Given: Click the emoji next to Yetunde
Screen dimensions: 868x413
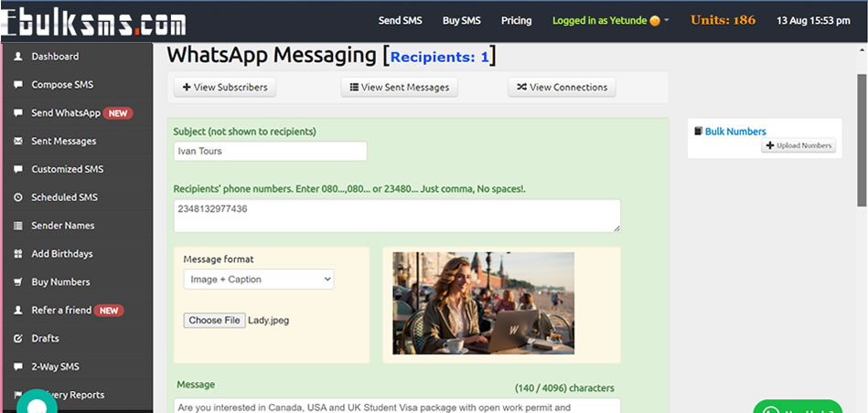Looking at the screenshot, I should coord(655,21).
